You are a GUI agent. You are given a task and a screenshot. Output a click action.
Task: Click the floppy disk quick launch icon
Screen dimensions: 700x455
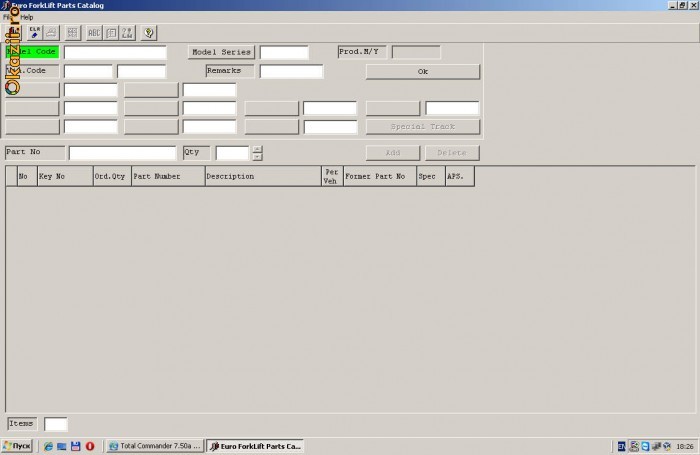[x=76, y=446]
